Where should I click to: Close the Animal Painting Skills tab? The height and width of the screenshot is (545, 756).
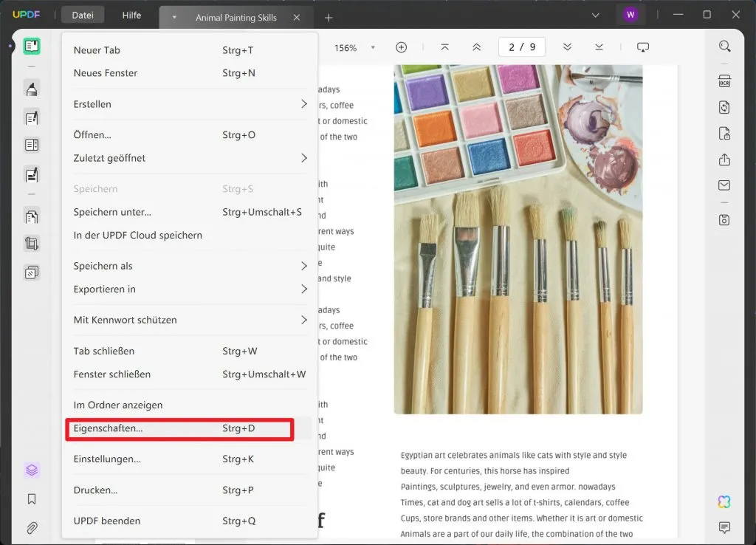click(297, 18)
